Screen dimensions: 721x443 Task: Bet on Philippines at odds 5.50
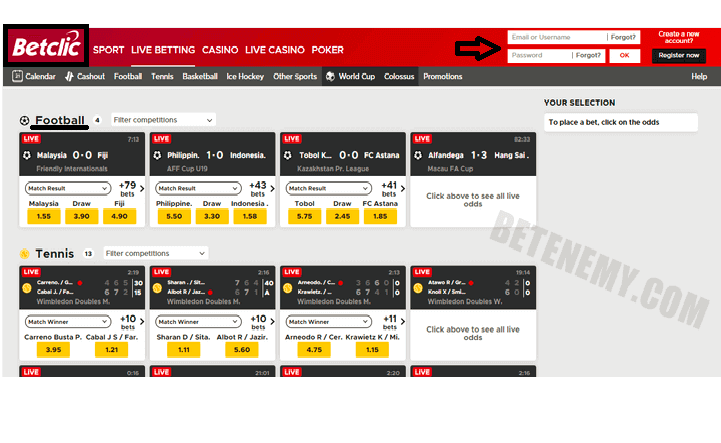(174, 216)
